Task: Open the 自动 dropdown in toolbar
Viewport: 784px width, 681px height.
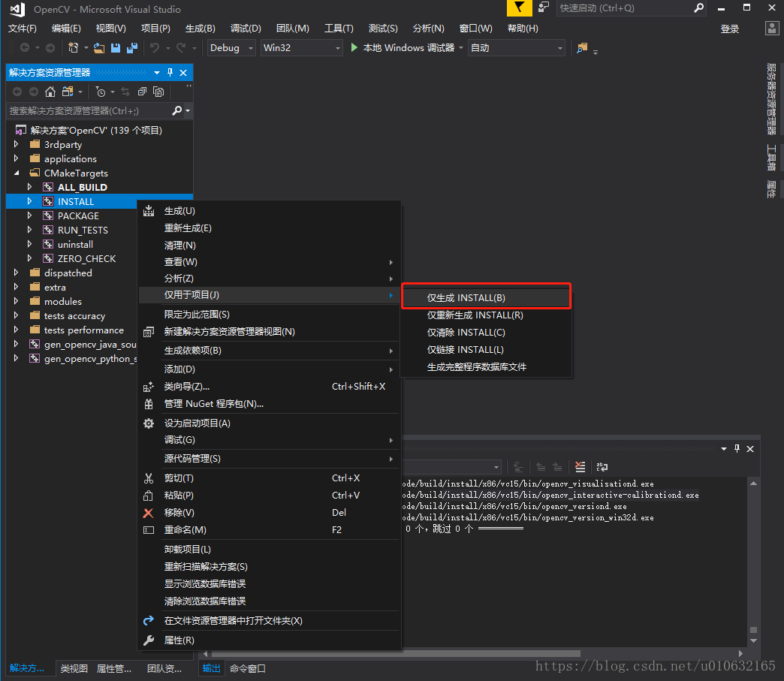Action: (x=517, y=48)
